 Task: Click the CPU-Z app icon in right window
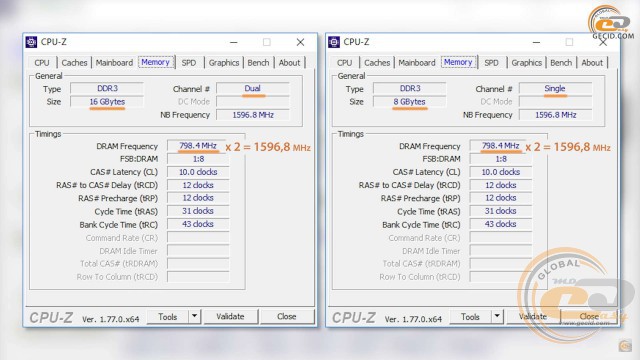pyautogui.click(x=334, y=42)
